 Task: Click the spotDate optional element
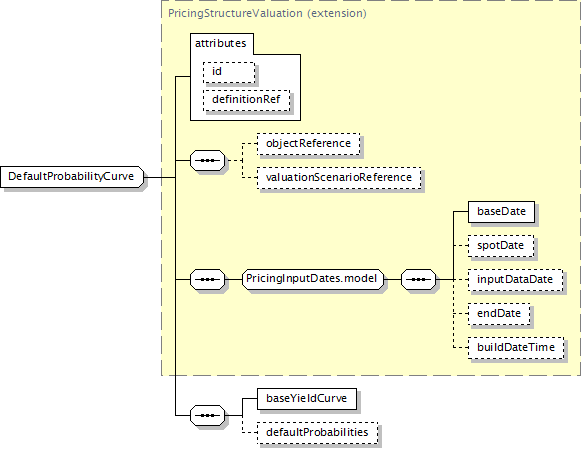click(x=501, y=246)
